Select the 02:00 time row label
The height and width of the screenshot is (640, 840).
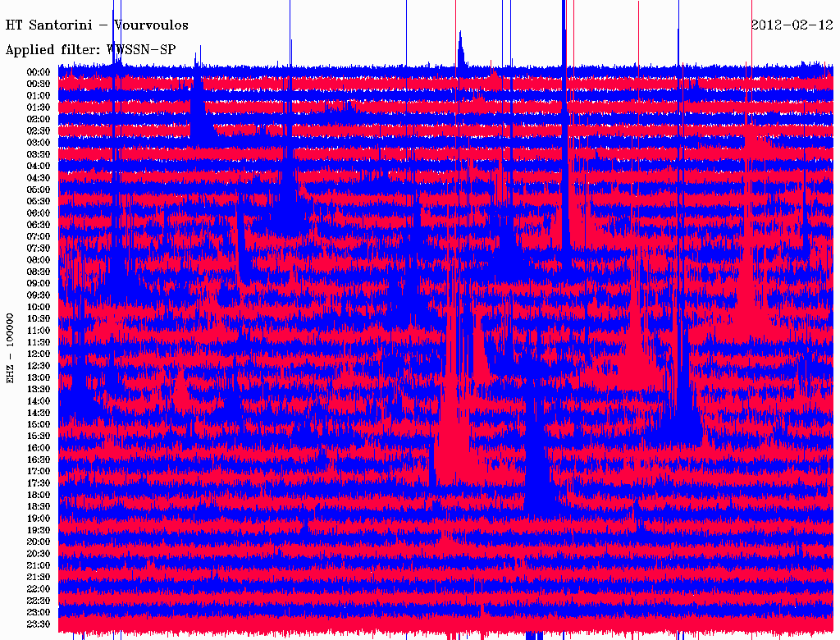coord(39,120)
